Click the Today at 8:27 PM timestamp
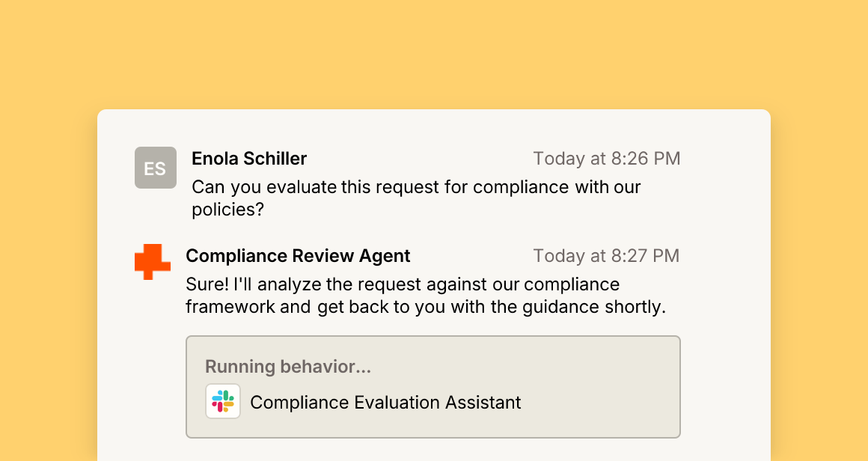Viewport: 868px width, 461px height. click(607, 256)
